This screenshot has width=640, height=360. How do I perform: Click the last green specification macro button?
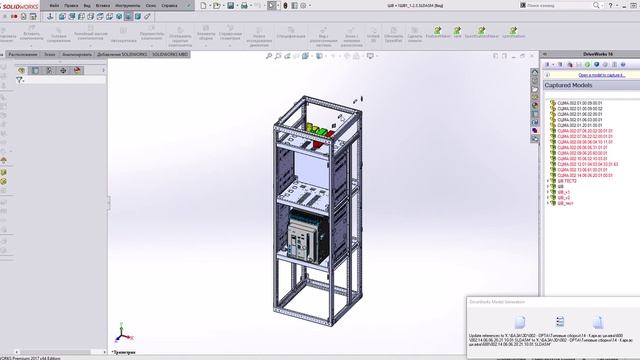click(513, 32)
